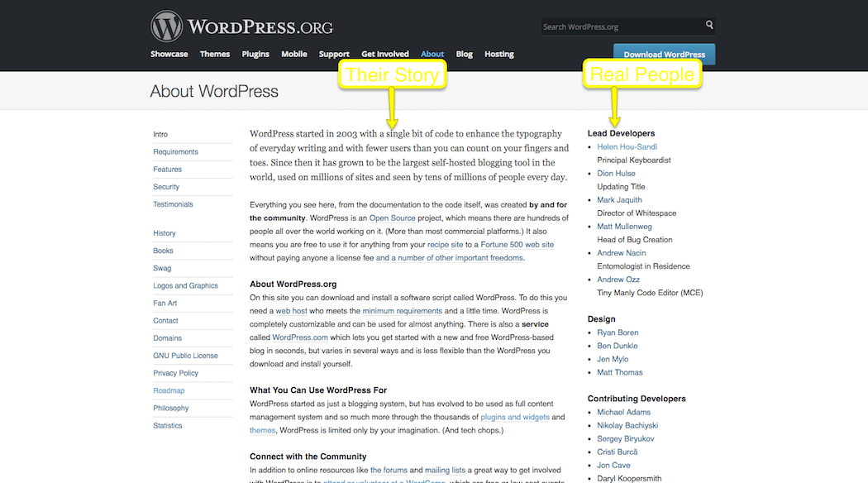Follow the mailing lists link
The image size is (868, 483).
point(445,471)
